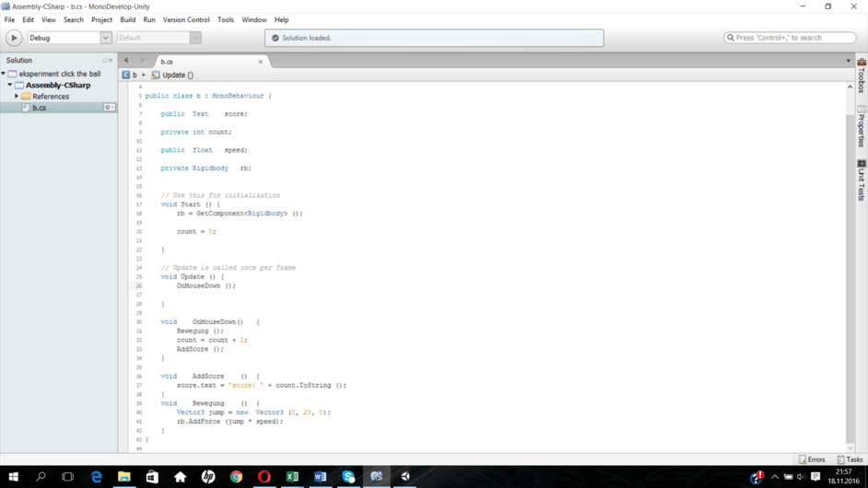The width and height of the screenshot is (868, 488).
Task: Collapse the Assembly-CSharp project node
Action: [x=10, y=86]
